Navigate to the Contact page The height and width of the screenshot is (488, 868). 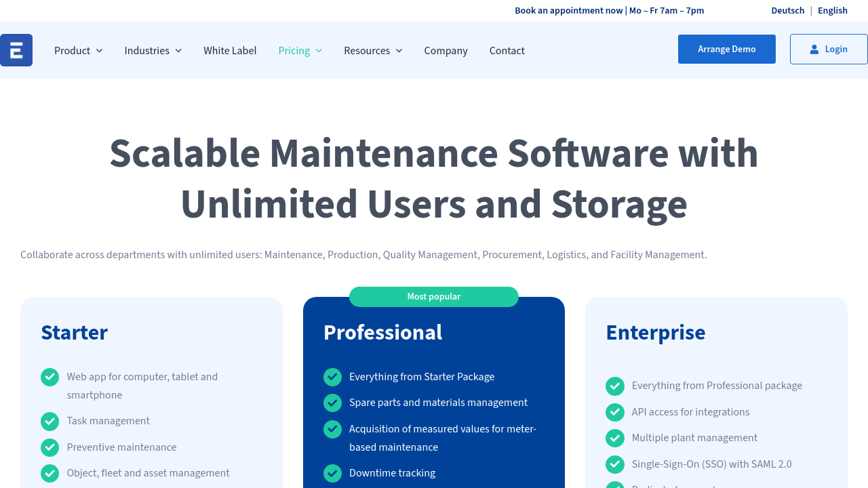tap(507, 51)
